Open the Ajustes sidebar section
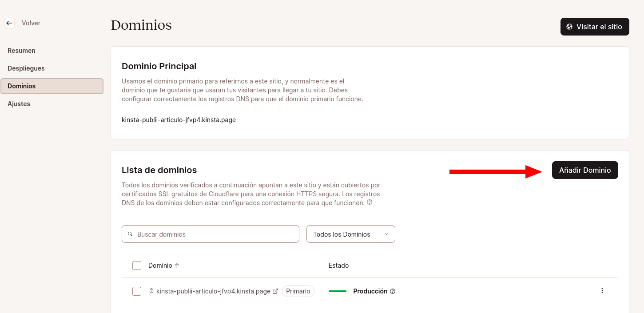 point(19,103)
